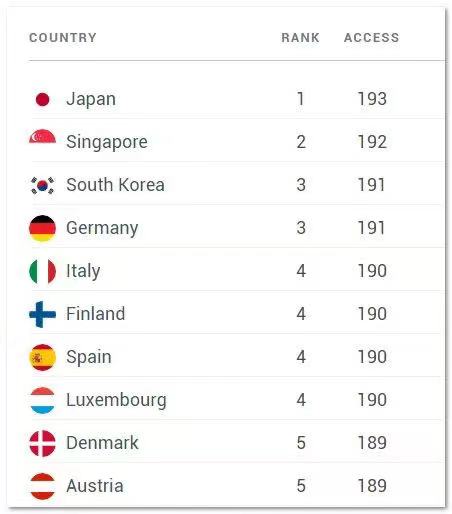
Task: Click the Japan flag icon
Action: (42, 99)
